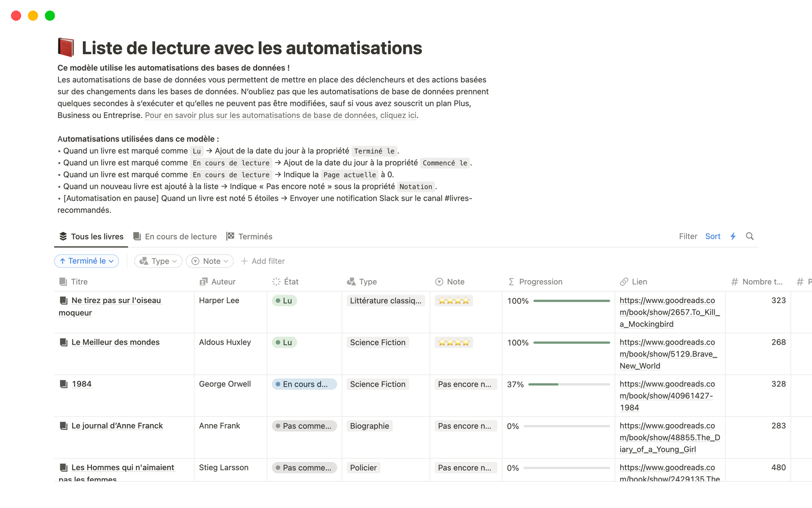Click the Sort button

[x=713, y=236]
